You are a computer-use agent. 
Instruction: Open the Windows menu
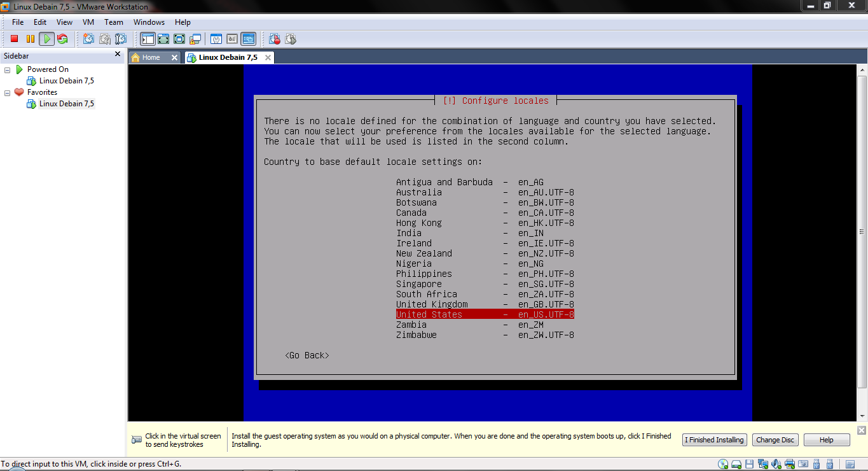[149, 22]
